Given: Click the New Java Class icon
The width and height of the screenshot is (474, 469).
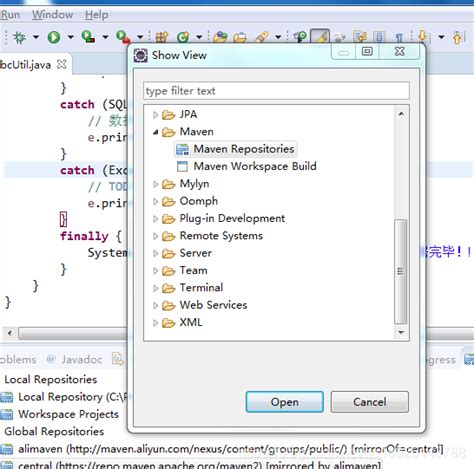Looking at the screenshot, I should click(183, 37).
